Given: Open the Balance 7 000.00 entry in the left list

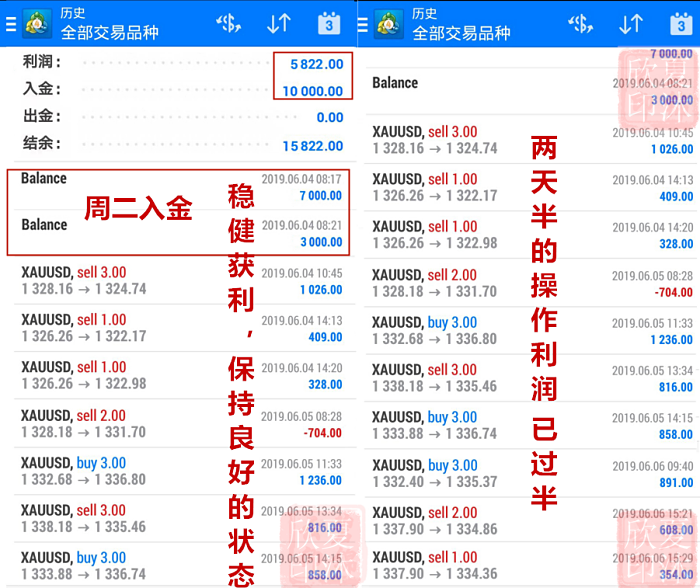Looking at the screenshot, I should point(182,186).
